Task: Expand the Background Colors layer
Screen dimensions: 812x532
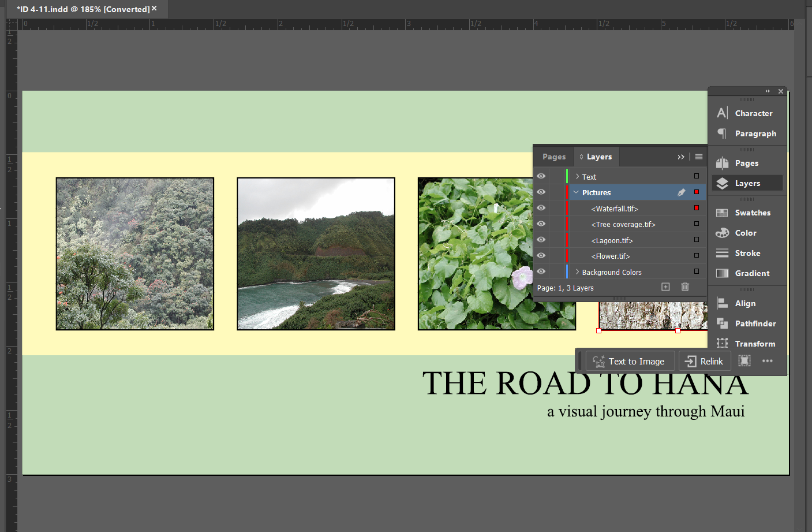Action: [x=577, y=272]
